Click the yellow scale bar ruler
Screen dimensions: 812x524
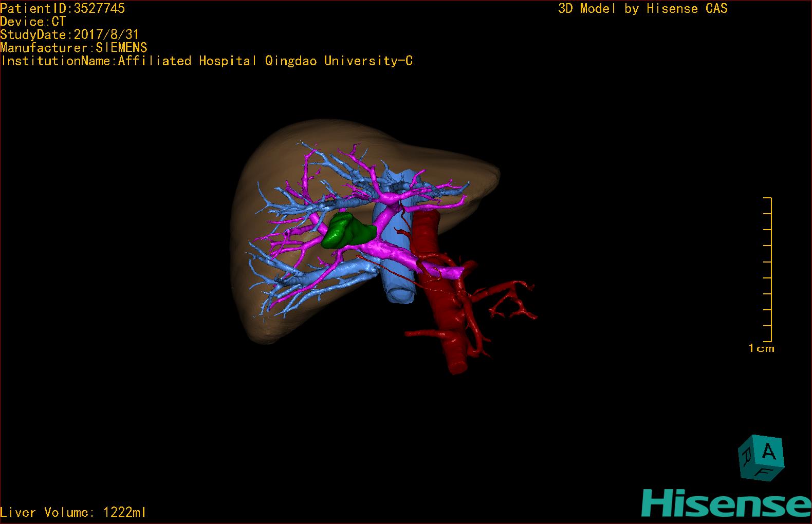pyautogui.click(x=769, y=269)
